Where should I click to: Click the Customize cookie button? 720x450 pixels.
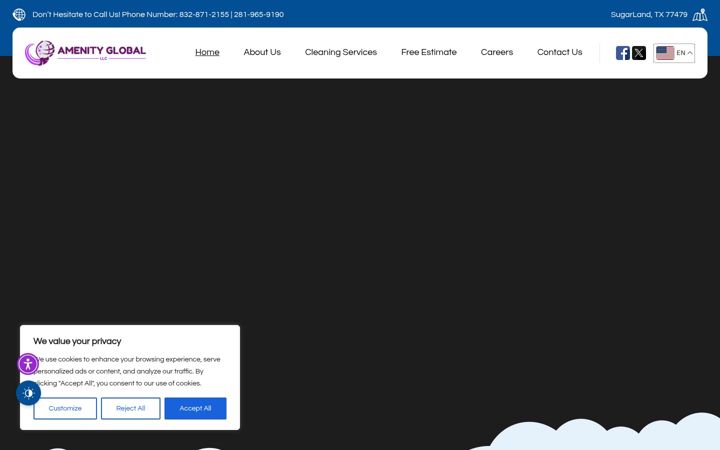(x=65, y=408)
